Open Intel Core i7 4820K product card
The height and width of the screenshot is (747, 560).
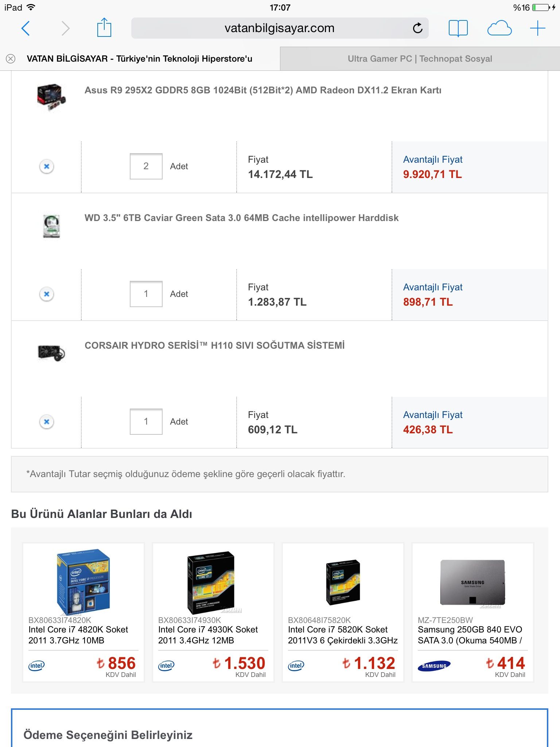[x=83, y=612]
